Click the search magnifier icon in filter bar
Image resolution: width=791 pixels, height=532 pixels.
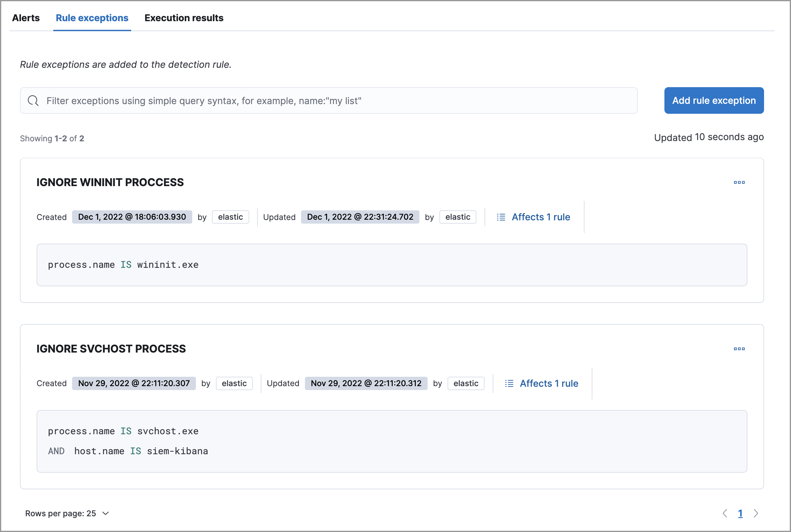[33, 100]
